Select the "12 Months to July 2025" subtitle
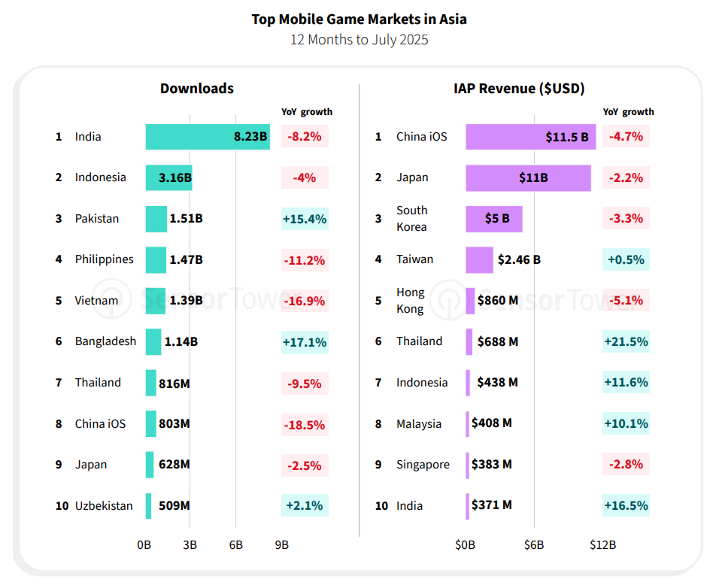The height and width of the screenshot is (588, 722). click(359, 40)
